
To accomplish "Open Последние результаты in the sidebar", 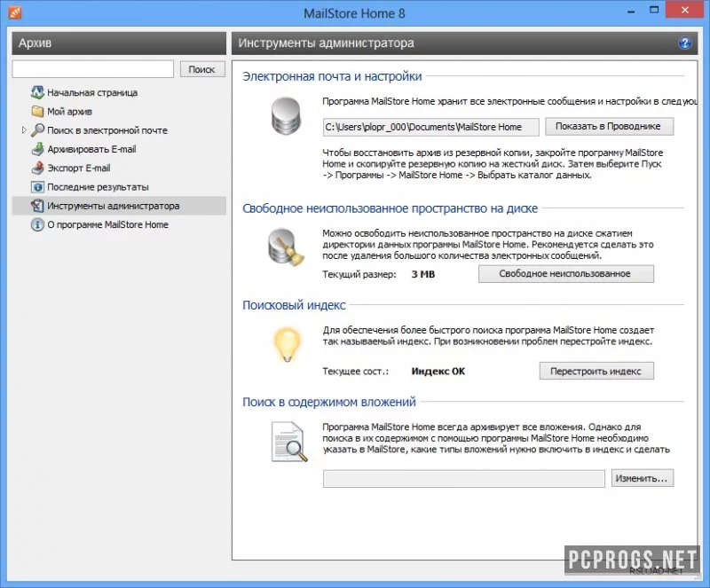I will point(98,187).
